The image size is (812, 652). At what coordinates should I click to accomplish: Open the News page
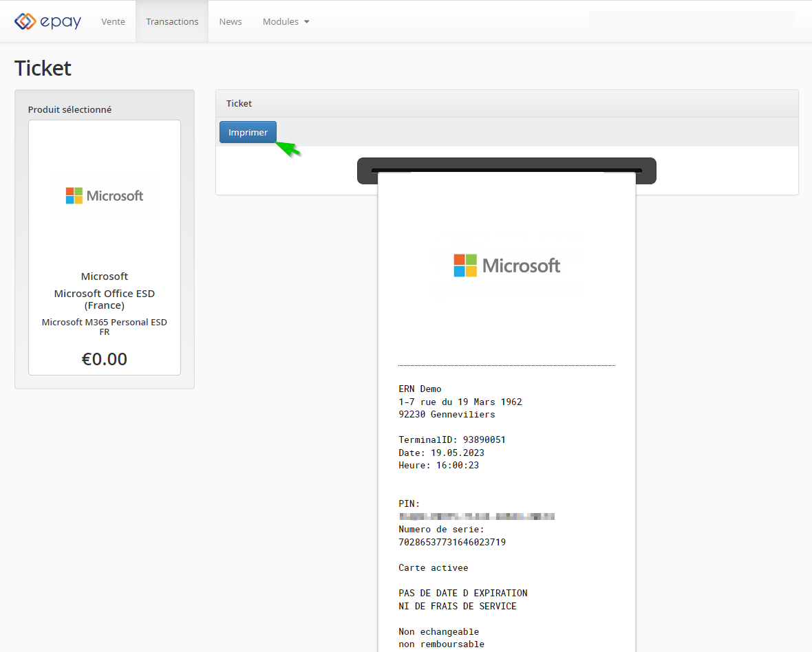231,22
